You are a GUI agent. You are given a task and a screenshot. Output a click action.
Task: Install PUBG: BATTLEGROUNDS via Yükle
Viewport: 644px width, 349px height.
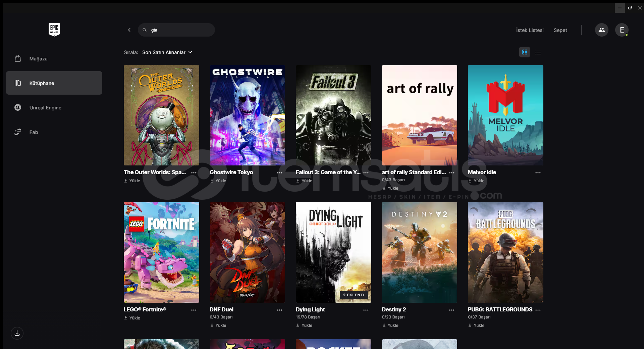pos(476,326)
